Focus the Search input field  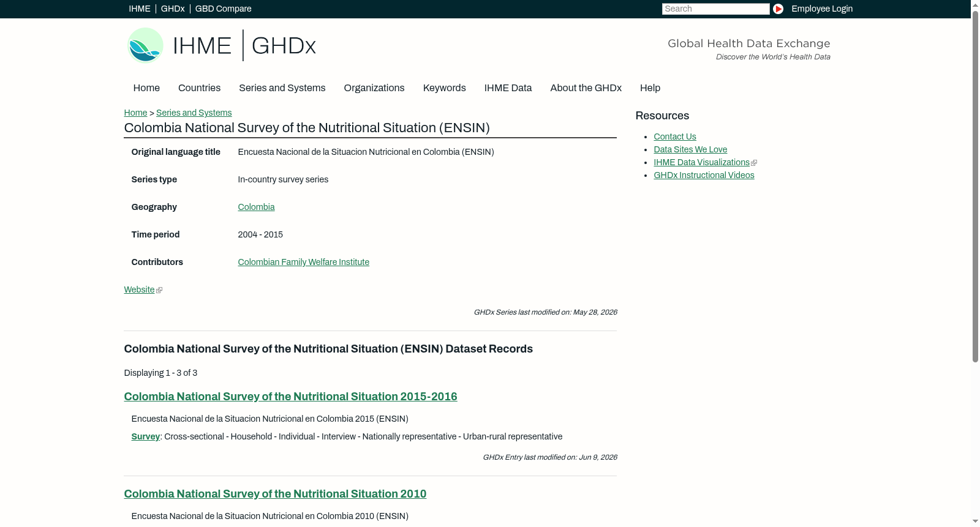coord(715,9)
